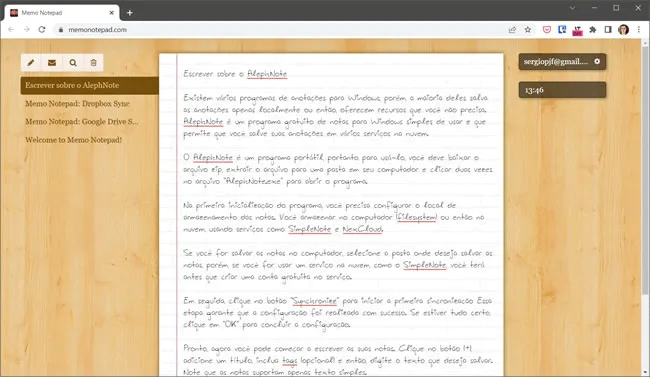Click the underlined word 'Synchronize'

(314, 301)
